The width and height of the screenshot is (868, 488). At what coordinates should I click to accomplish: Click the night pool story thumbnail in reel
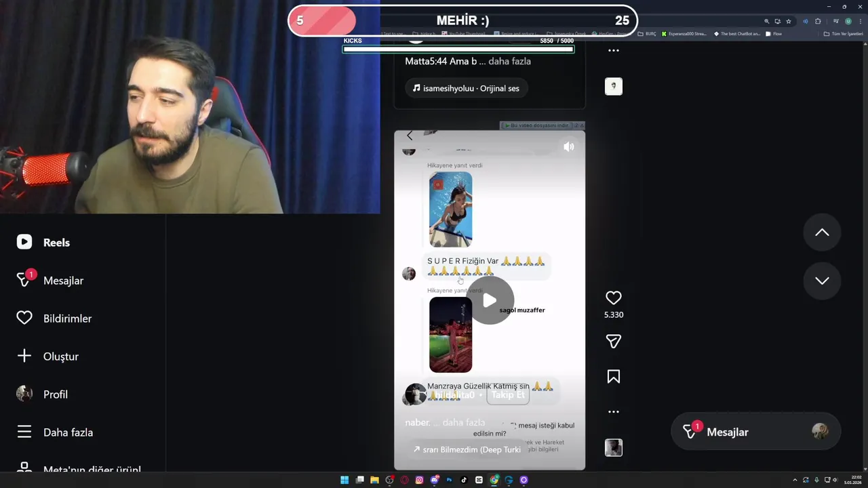pyautogui.click(x=450, y=335)
